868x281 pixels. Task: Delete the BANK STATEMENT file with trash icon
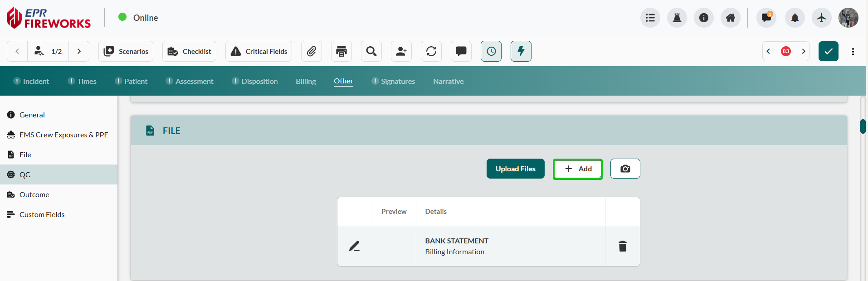623,246
